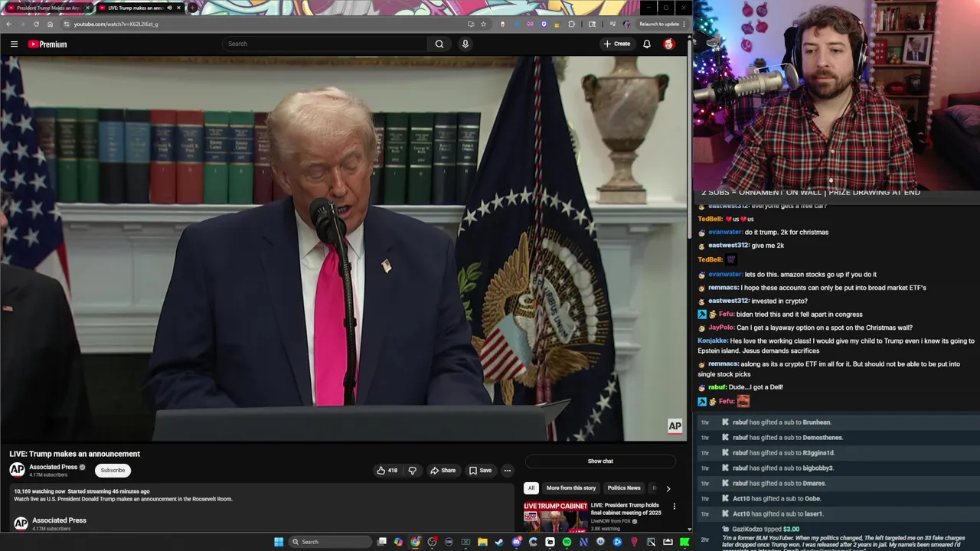Open Associated Press channel name link
The width and height of the screenshot is (980, 551).
click(x=53, y=467)
